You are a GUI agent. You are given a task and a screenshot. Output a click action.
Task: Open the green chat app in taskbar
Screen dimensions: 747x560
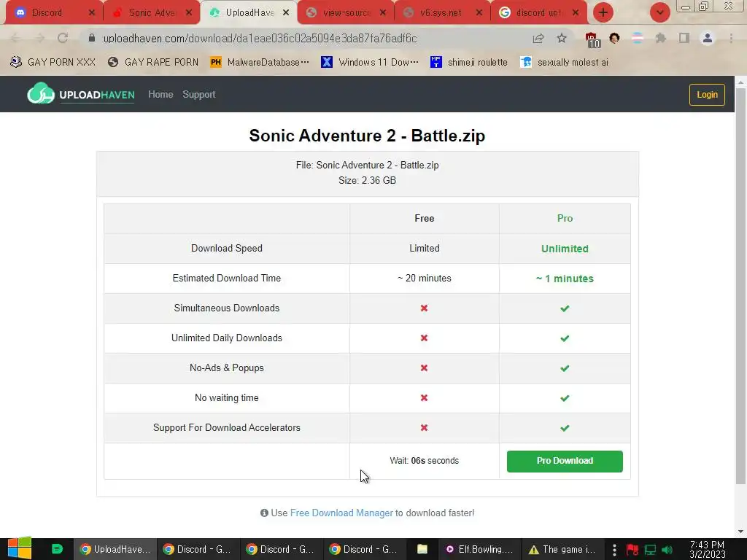pos(57,549)
